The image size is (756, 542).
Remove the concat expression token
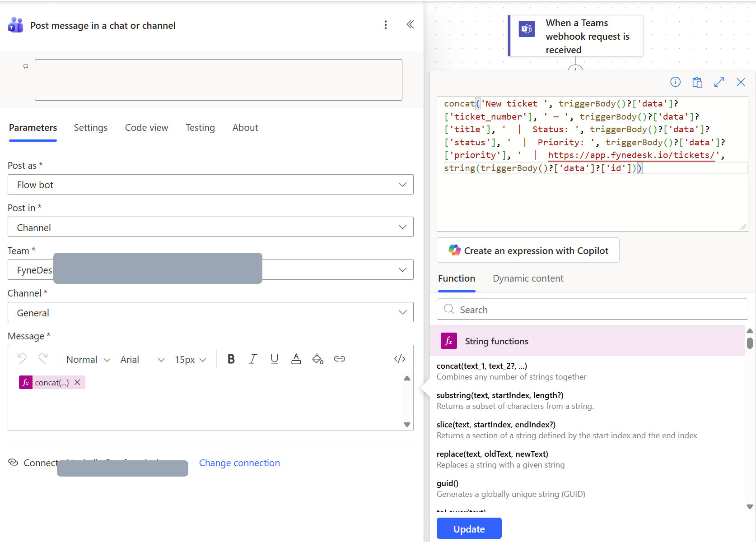(x=77, y=382)
